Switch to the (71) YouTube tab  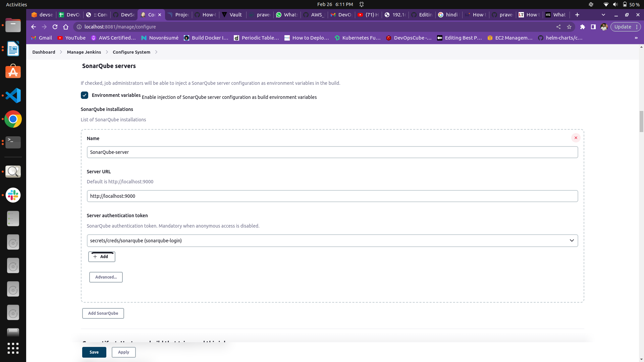368,15
